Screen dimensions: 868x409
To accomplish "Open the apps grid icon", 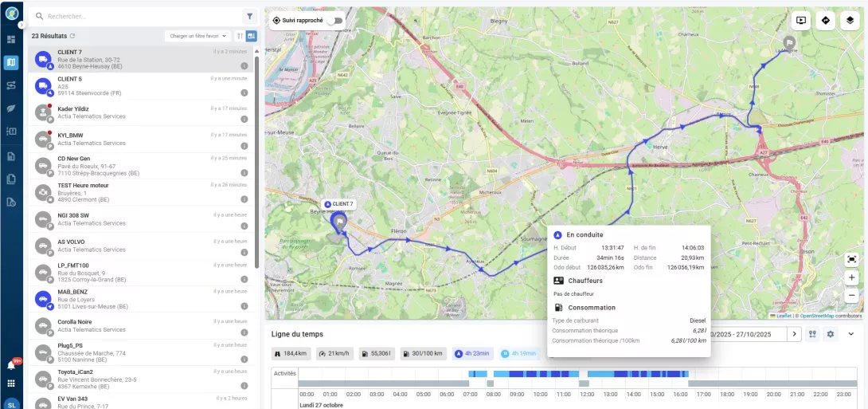I will 11,383.
